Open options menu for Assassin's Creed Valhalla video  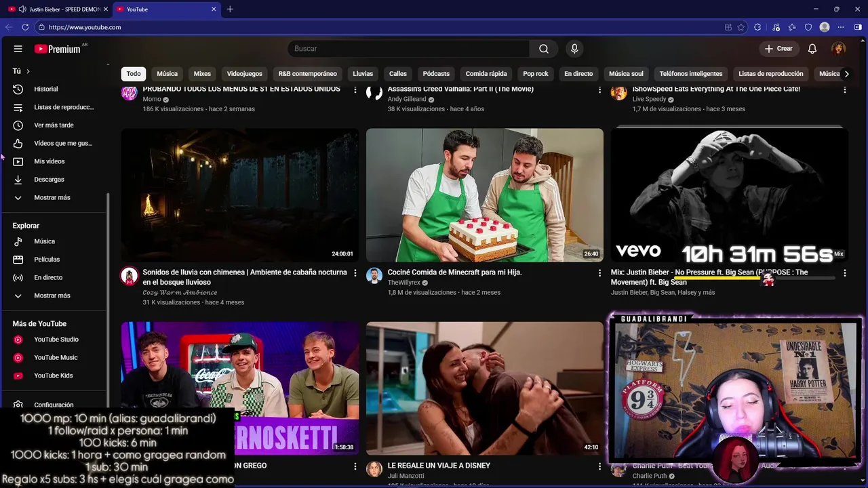tap(599, 90)
